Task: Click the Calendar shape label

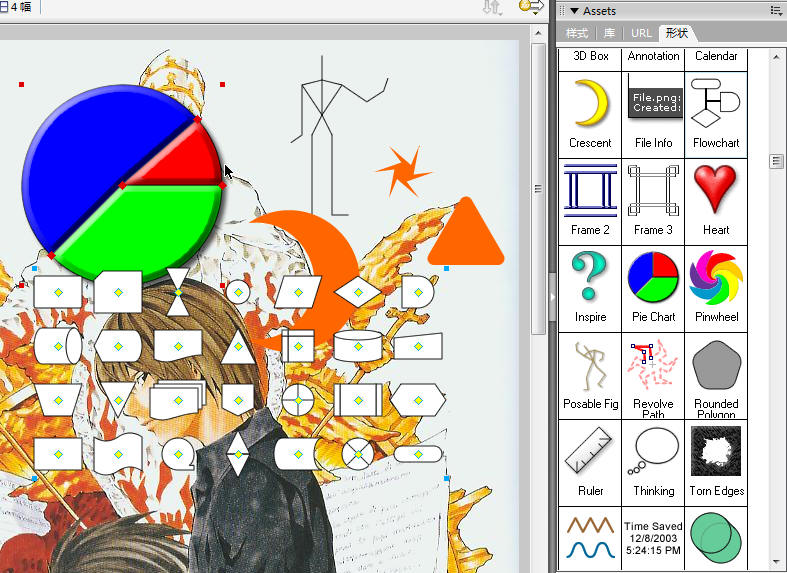Action: tap(716, 56)
